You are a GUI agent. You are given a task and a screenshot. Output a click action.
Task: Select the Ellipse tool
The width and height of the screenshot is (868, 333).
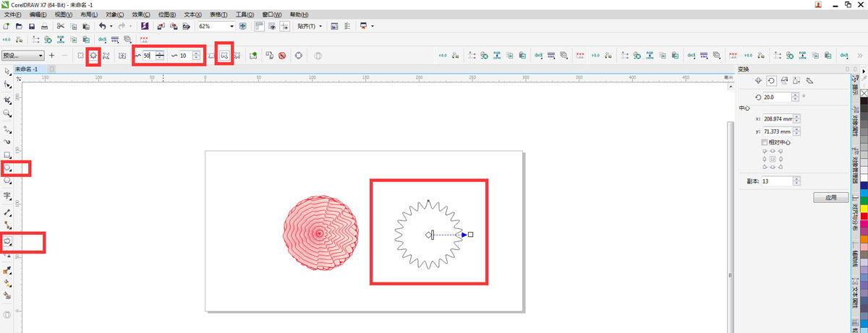pyautogui.click(x=8, y=168)
